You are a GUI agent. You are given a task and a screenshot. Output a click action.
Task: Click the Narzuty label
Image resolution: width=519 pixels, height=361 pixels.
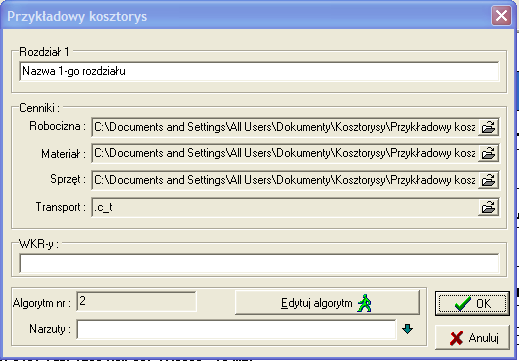50,329
